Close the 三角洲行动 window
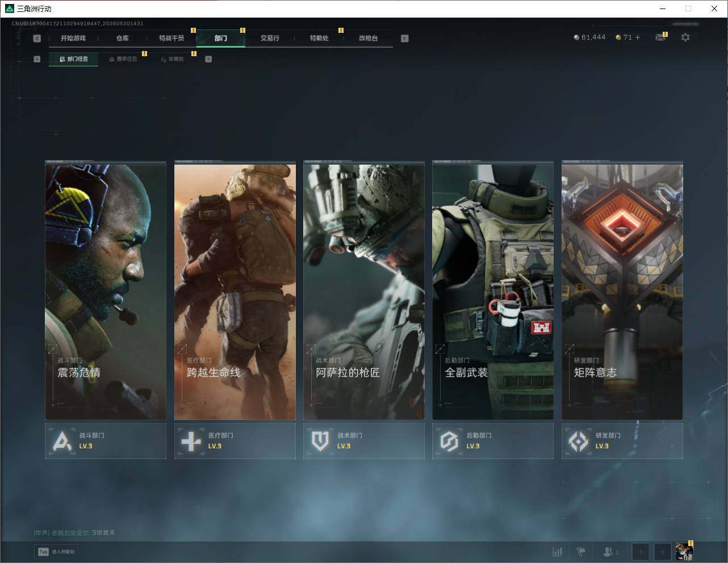 point(714,9)
